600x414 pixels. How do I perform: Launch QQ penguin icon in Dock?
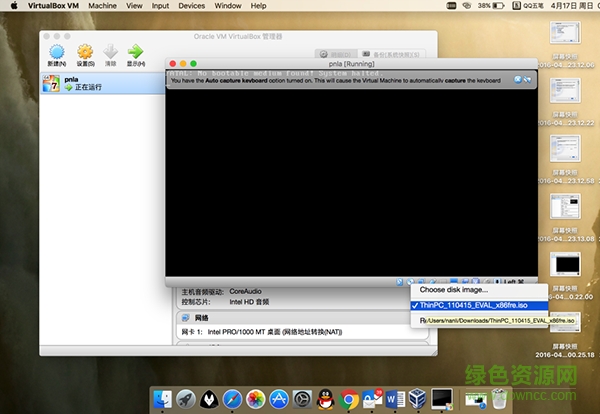[x=326, y=400]
